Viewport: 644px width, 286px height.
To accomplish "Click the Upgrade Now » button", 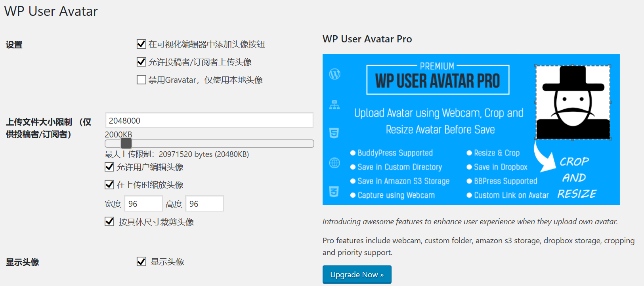I will 357,275.
